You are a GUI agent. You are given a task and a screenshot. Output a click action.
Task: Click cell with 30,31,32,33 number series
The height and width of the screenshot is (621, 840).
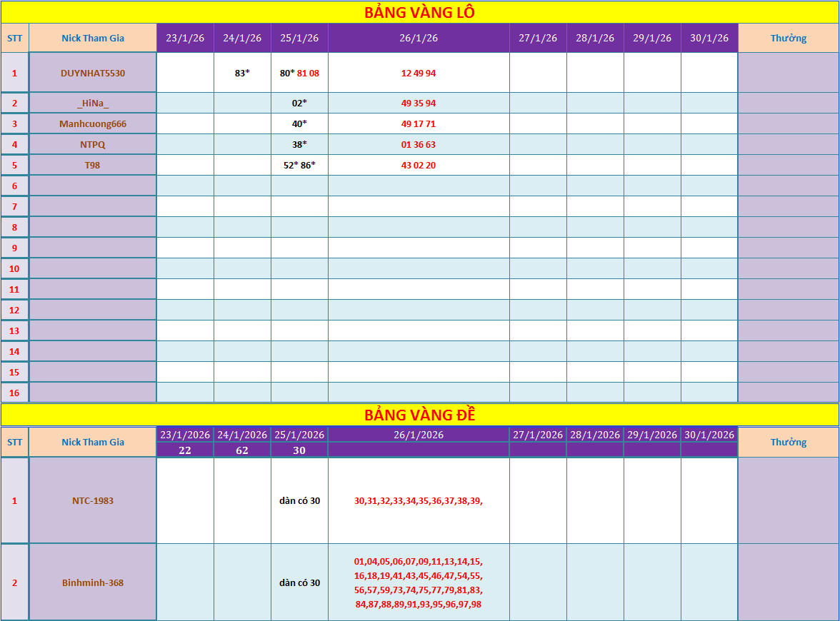(419, 500)
